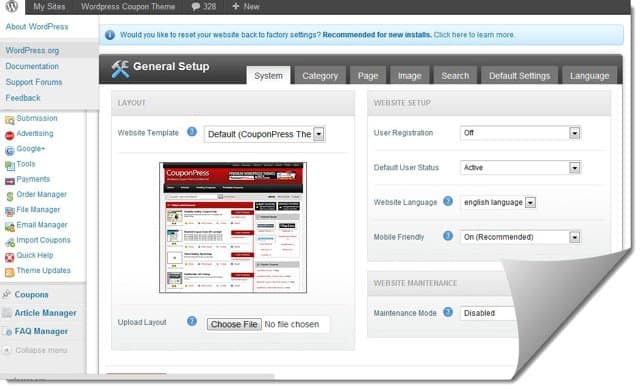Open the Order Manager sidebar link
This screenshot has width=640, height=389.
point(42,194)
